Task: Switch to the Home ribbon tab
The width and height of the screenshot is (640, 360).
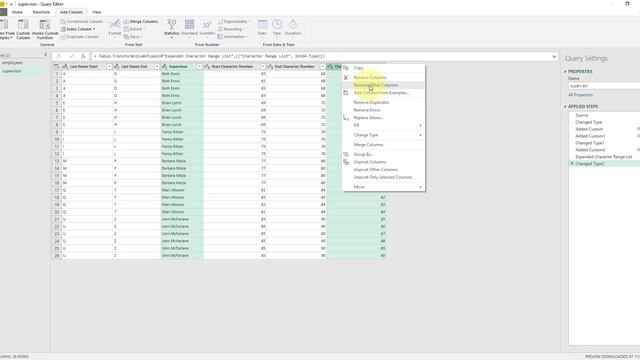Action: click(x=17, y=12)
